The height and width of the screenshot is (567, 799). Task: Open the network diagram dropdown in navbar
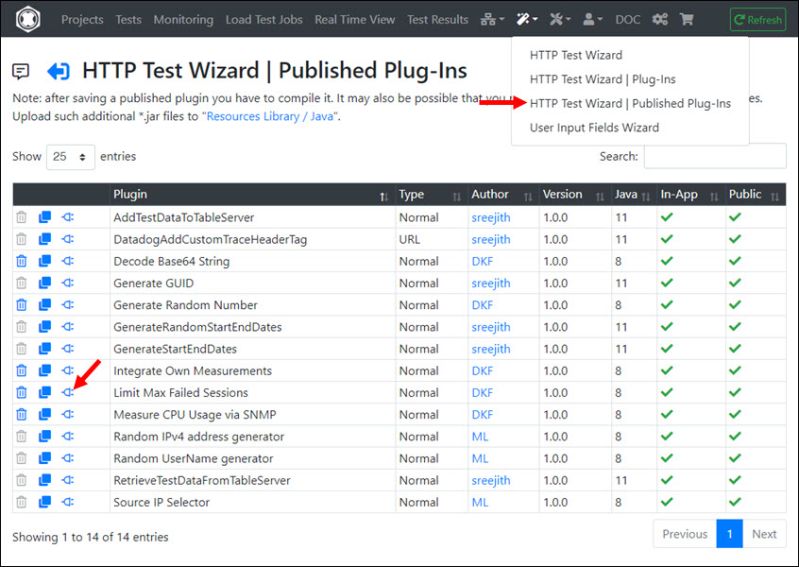492,19
